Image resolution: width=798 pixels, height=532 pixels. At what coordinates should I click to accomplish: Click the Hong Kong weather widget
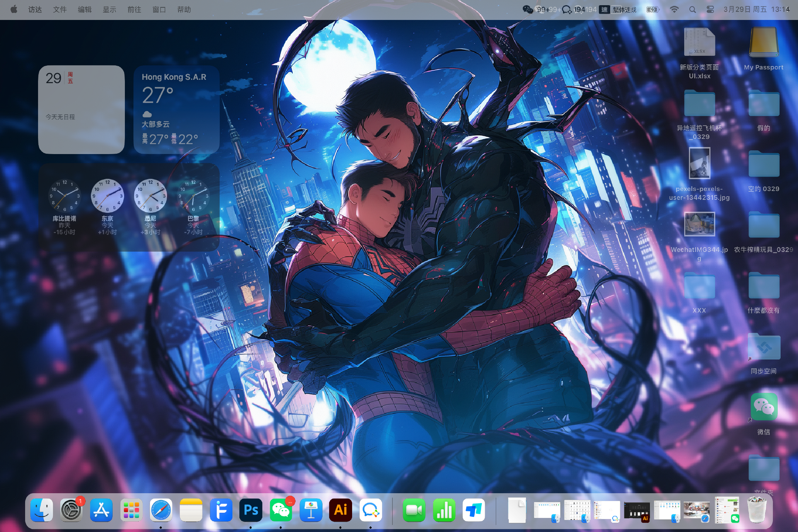(x=176, y=110)
